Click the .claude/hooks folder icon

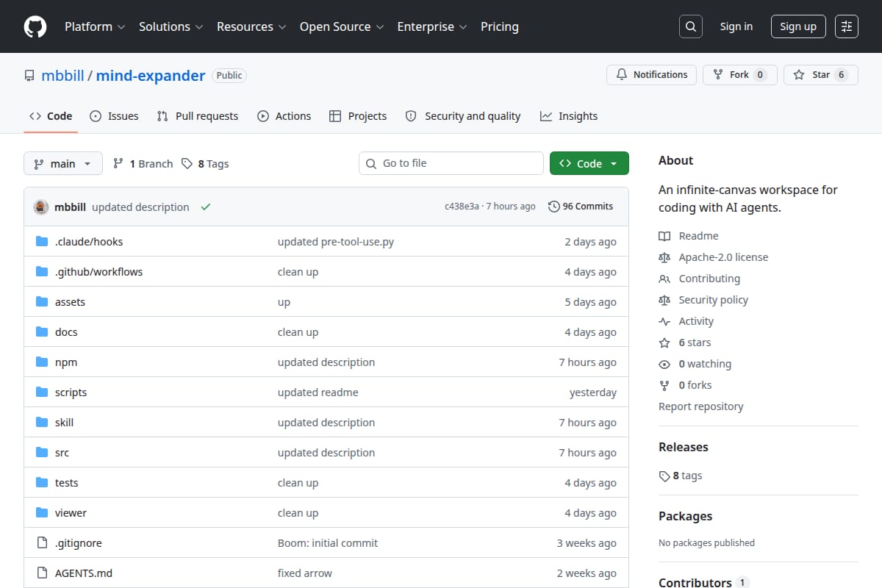42,242
